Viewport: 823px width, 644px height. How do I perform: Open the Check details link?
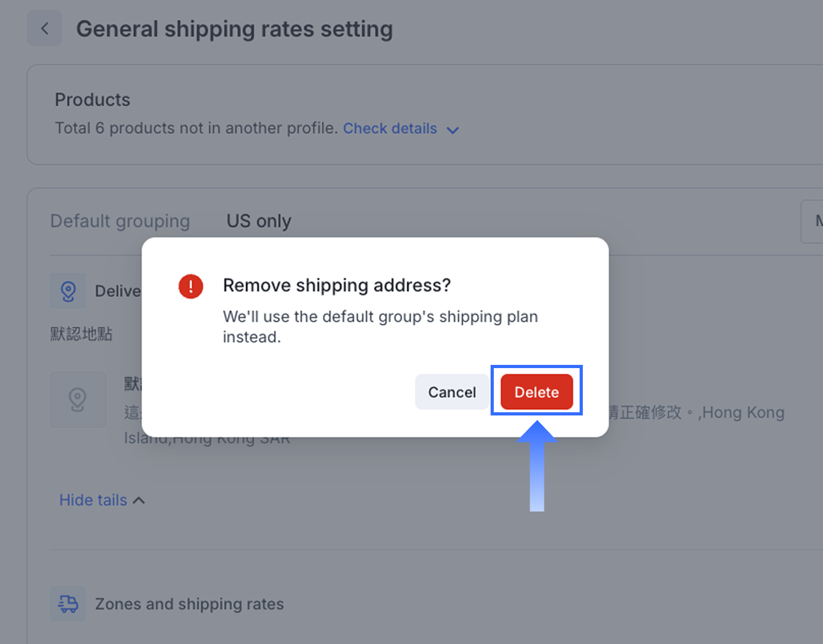(x=390, y=129)
